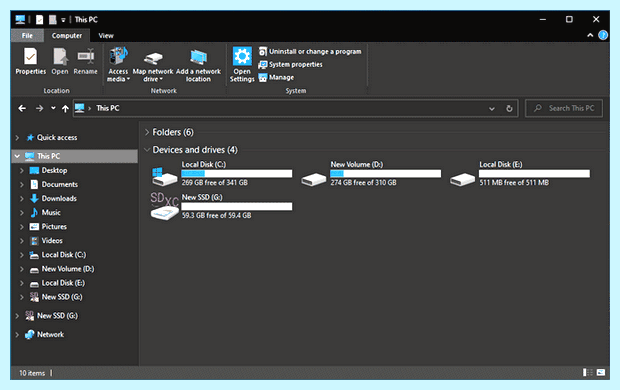The height and width of the screenshot is (390, 620).
Task: Click New SSD (G:) usage bar
Action: point(236,206)
